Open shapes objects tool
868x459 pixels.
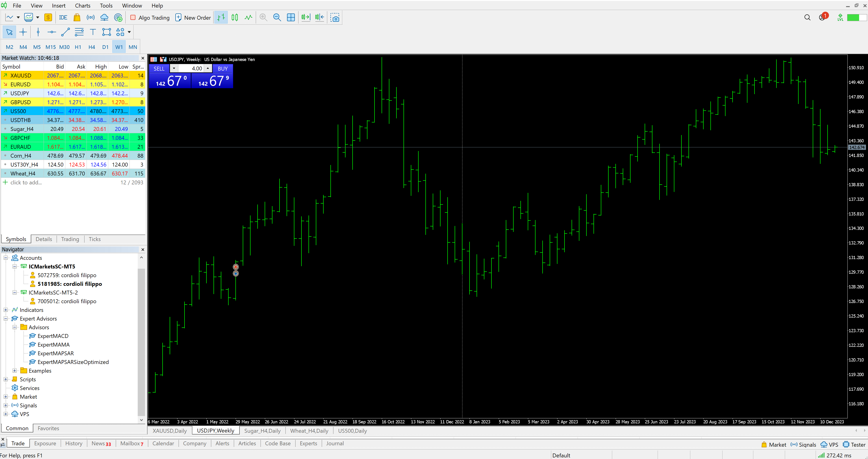coord(120,32)
